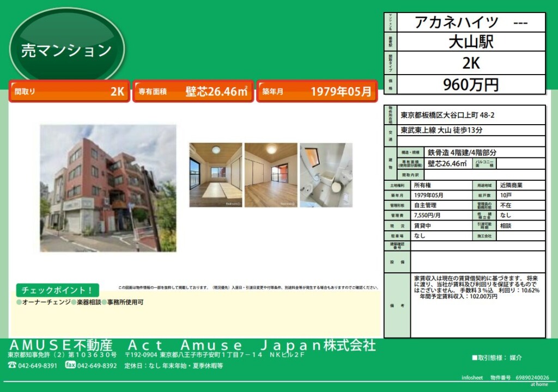Click the 築年月 1979年05月 label bar
The height and width of the screenshot is (392, 558).
317,93
